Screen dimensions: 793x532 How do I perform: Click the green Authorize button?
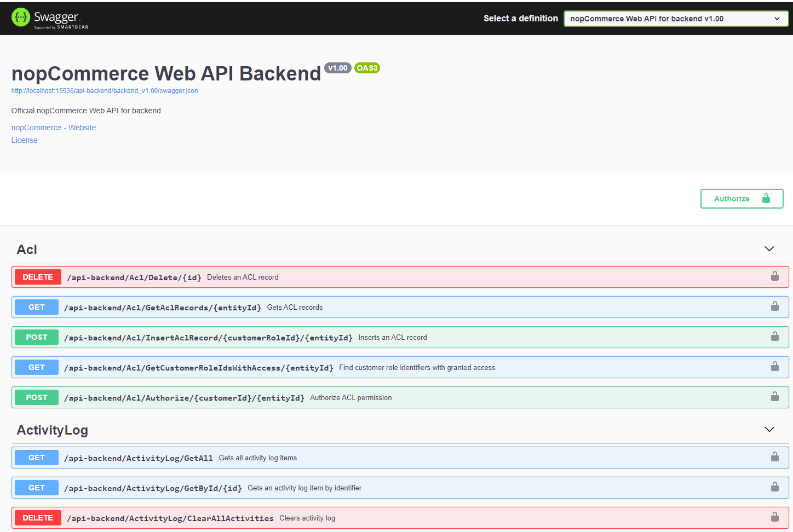pyautogui.click(x=742, y=199)
